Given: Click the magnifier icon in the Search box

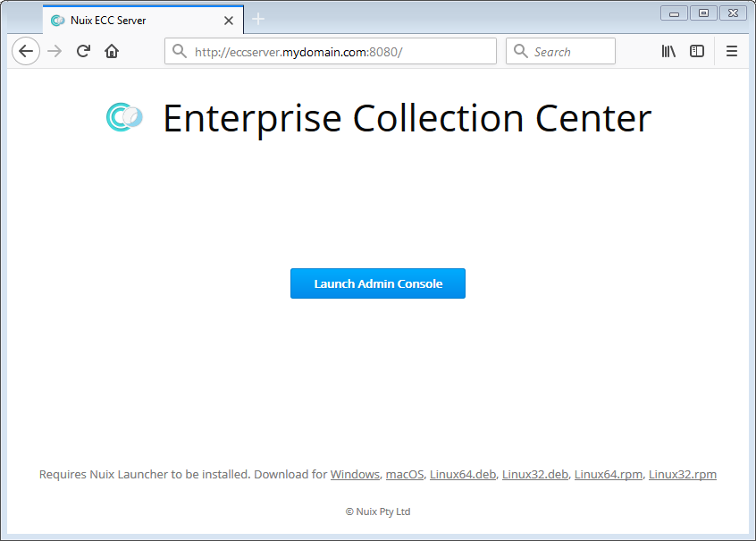Looking at the screenshot, I should (x=521, y=51).
